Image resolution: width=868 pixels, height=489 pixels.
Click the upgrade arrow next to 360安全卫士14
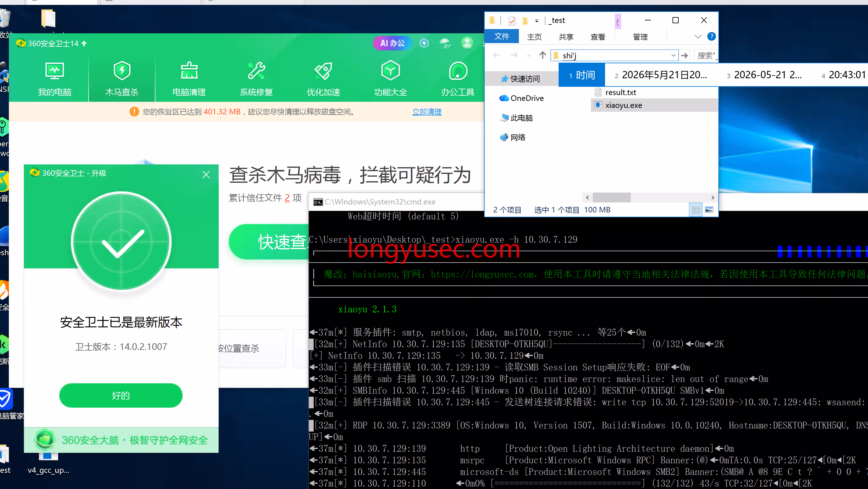84,43
